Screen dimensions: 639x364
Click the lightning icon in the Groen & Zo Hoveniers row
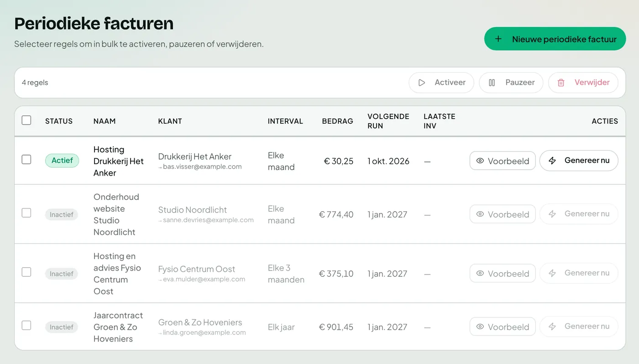click(552, 327)
